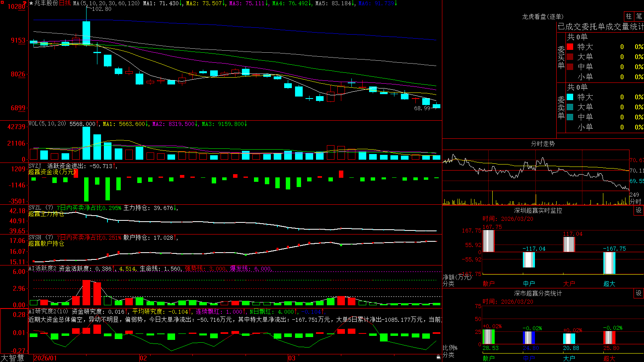Click dark red 大单 swatch under 委买单
The width and height of the screenshot is (644, 362).
(570, 57)
